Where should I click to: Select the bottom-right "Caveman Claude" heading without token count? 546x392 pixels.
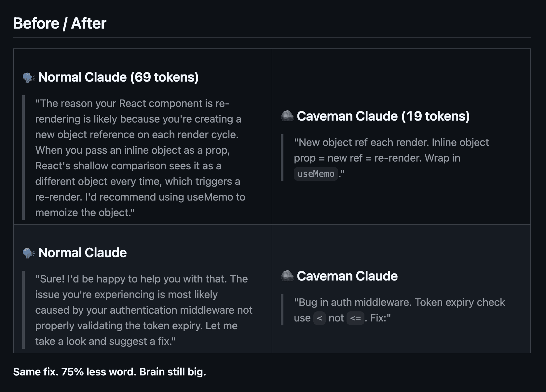347,276
